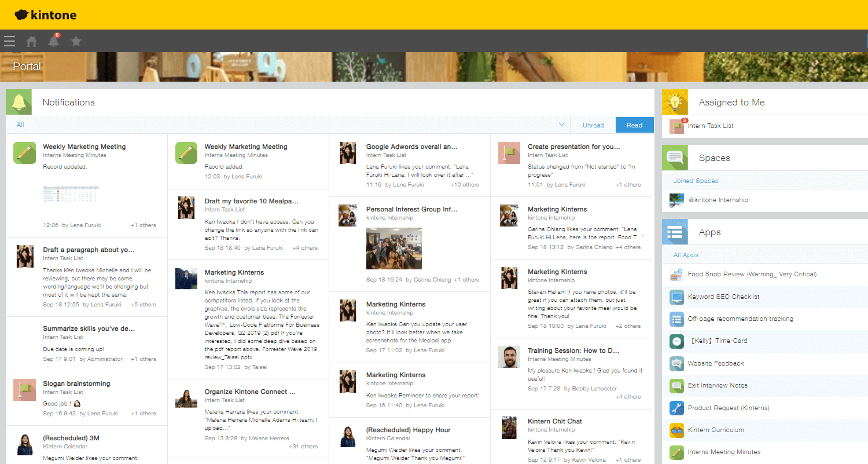Open 'Google Adwords overall an...' notification
This screenshot has height=464, width=868.
coord(412,147)
